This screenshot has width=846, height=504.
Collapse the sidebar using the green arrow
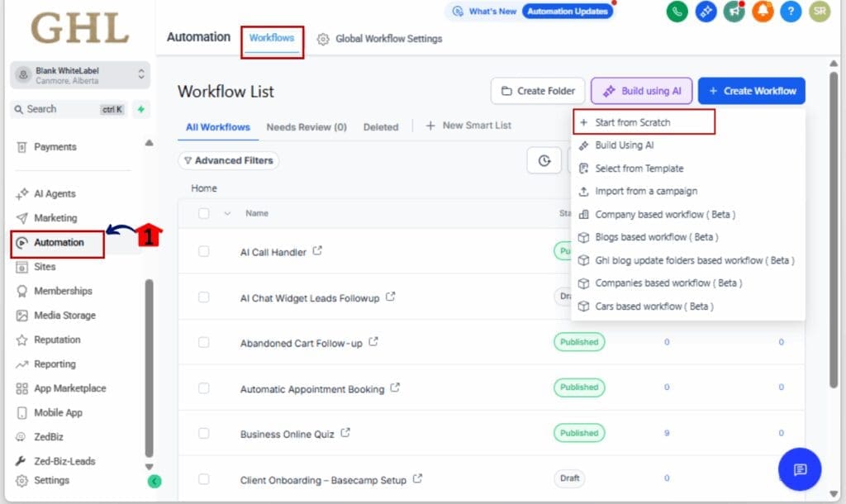point(154,480)
